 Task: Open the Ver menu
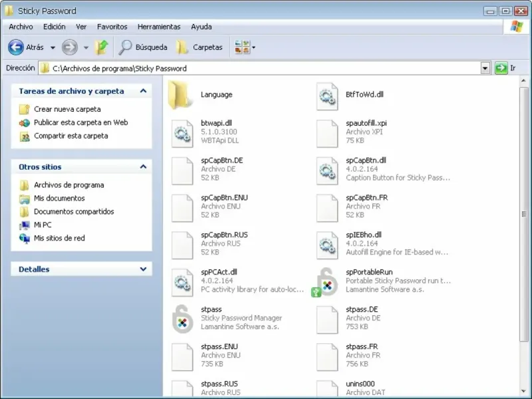(x=81, y=27)
